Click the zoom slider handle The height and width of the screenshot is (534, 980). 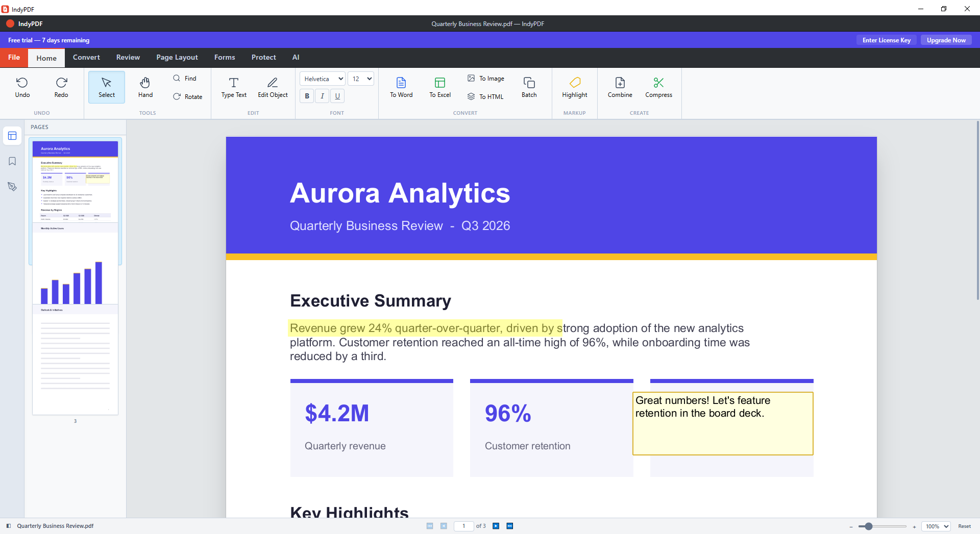click(868, 526)
